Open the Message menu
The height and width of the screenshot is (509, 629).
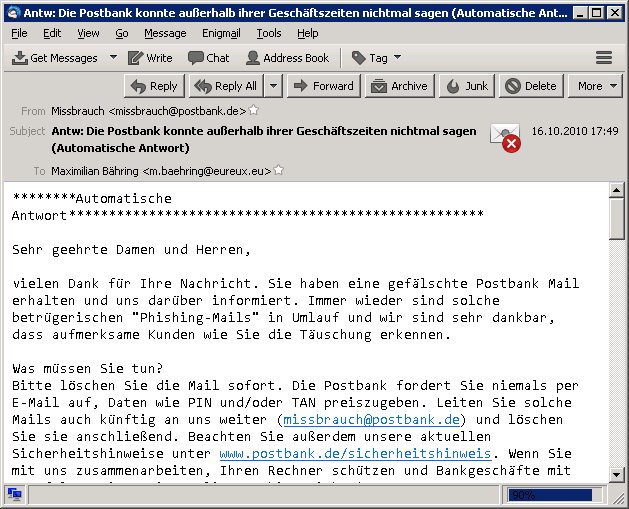(x=165, y=33)
